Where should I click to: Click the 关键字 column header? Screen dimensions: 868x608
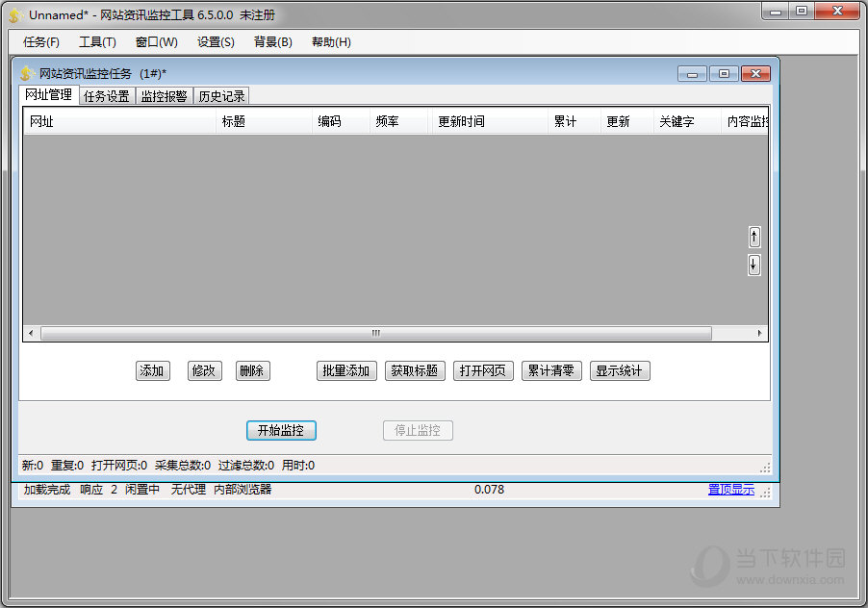pos(687,121)
